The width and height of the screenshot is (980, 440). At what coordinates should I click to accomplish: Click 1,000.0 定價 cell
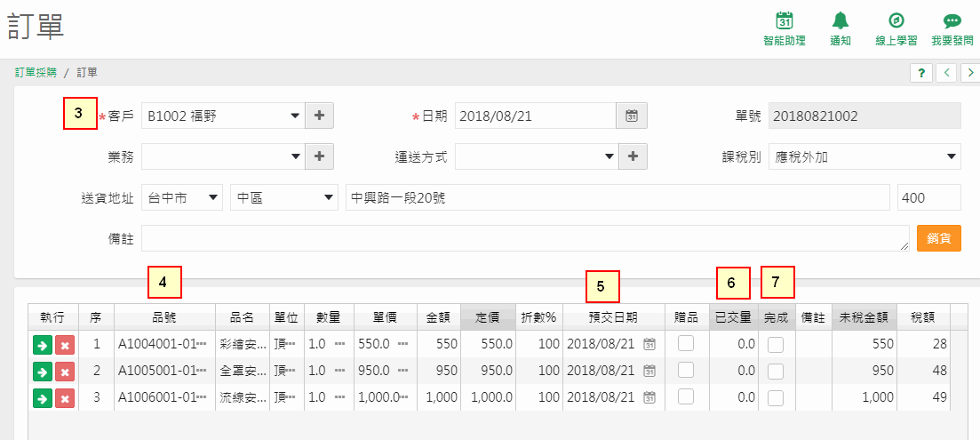[x=488, y=396]
